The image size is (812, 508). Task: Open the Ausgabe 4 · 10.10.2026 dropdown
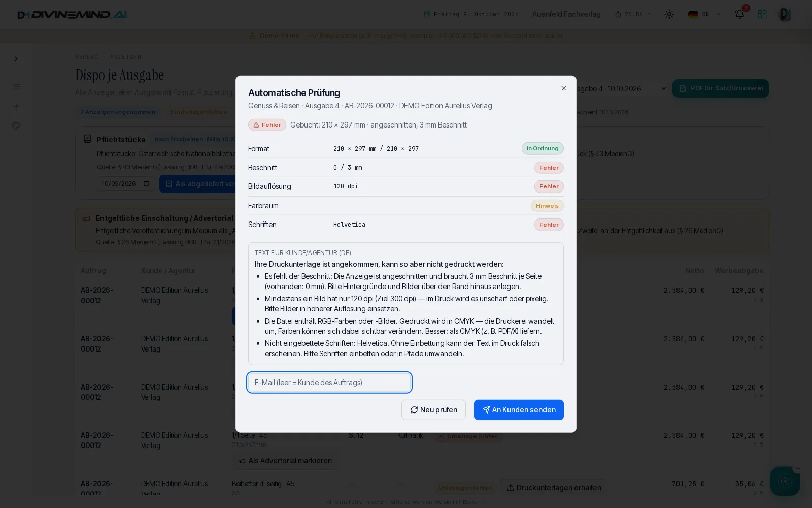[622, 88]
